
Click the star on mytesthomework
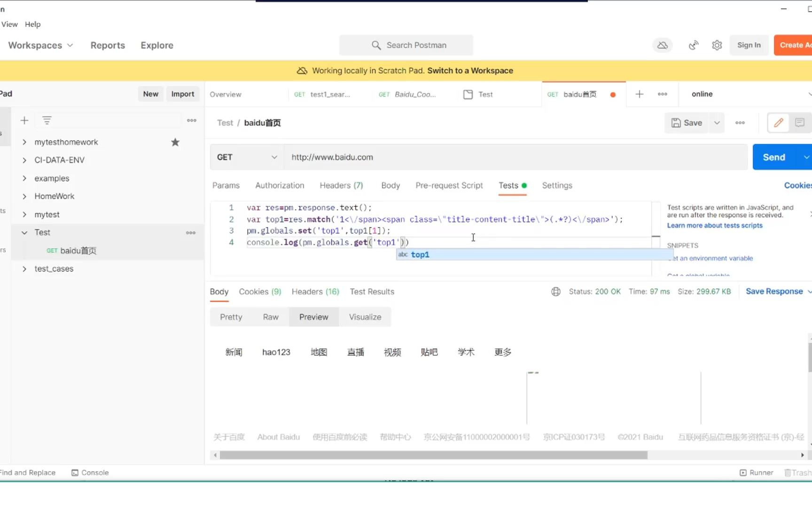pos(175,142)
